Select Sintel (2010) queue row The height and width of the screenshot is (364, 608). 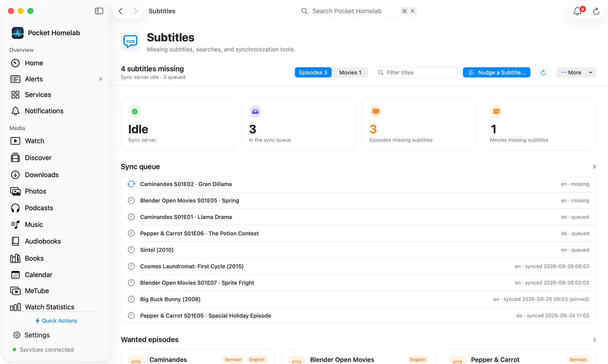pos(358,250)
